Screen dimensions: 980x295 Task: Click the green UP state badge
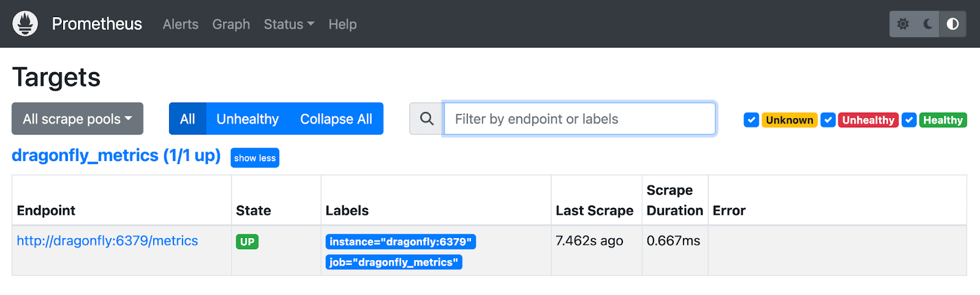coord(247,242)
